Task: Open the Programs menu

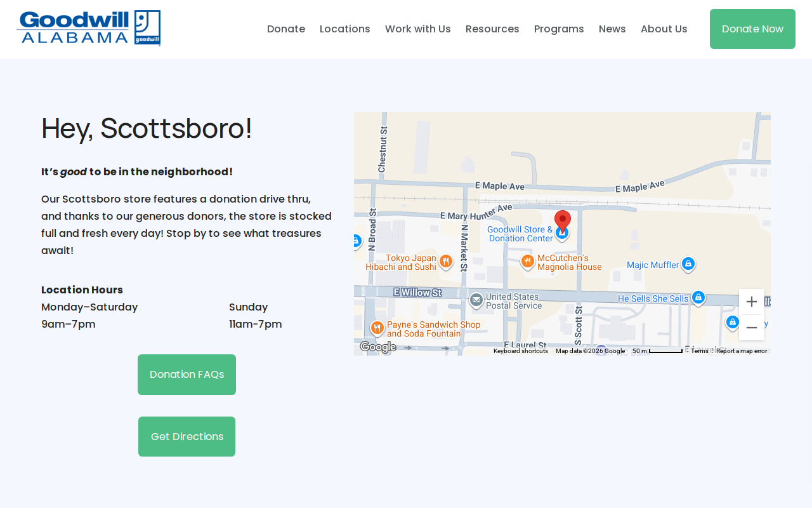Action: (x=559, y=29)
